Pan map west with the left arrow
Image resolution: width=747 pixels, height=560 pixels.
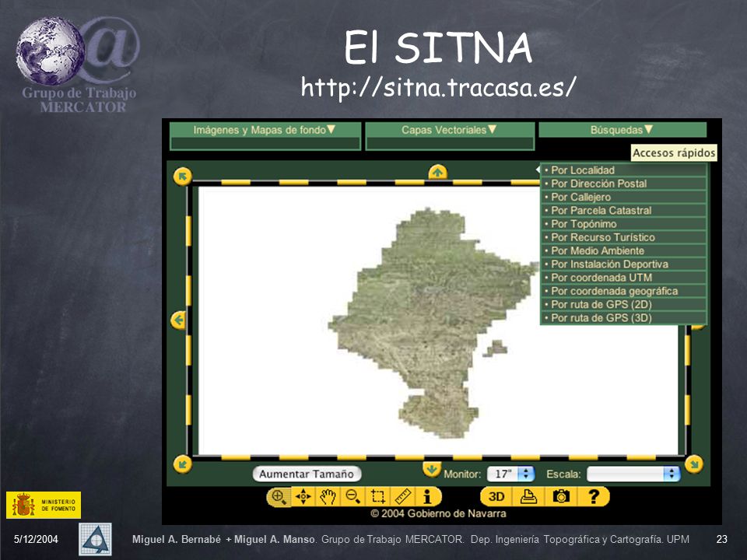click(178, 320)
